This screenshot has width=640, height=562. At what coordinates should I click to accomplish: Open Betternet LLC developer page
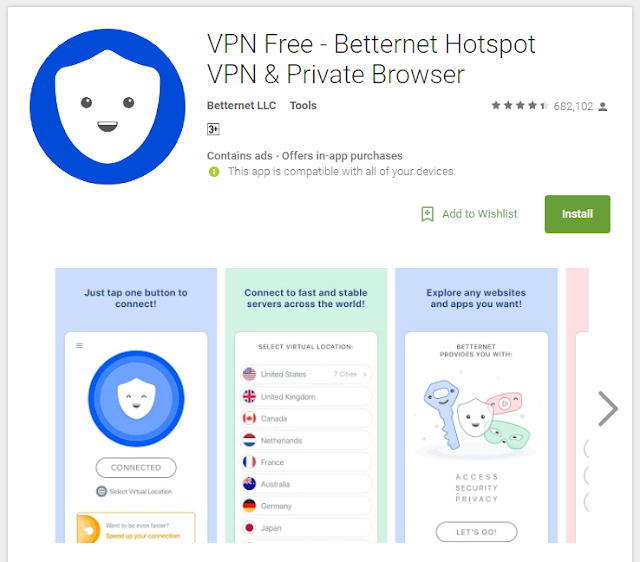pos(241,105)
